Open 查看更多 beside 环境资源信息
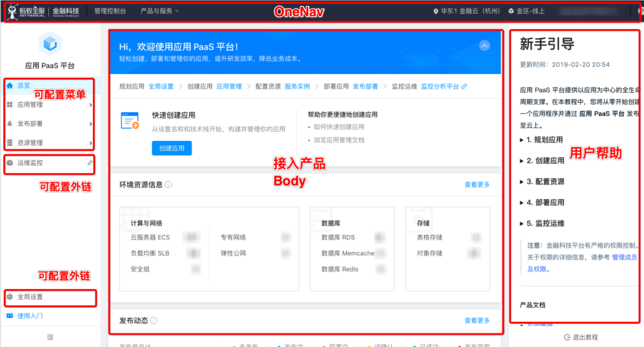The height and width of the screenshot is (347, 644). pos(476,185)
